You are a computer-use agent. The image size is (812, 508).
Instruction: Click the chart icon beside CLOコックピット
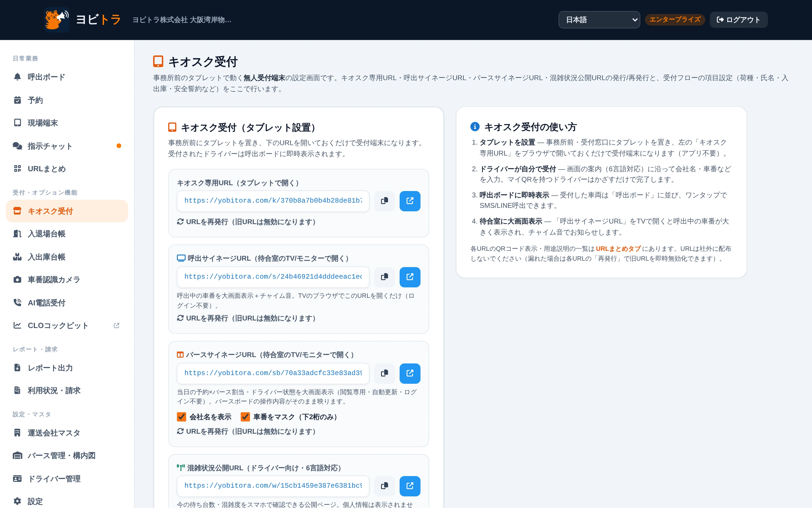tap(17, 325)
